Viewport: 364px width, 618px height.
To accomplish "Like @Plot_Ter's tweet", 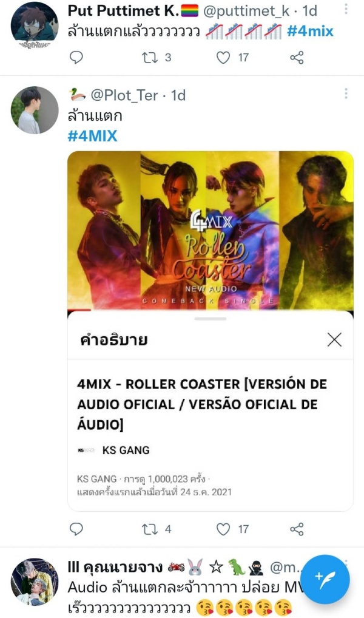I will [x=223, y=529].
